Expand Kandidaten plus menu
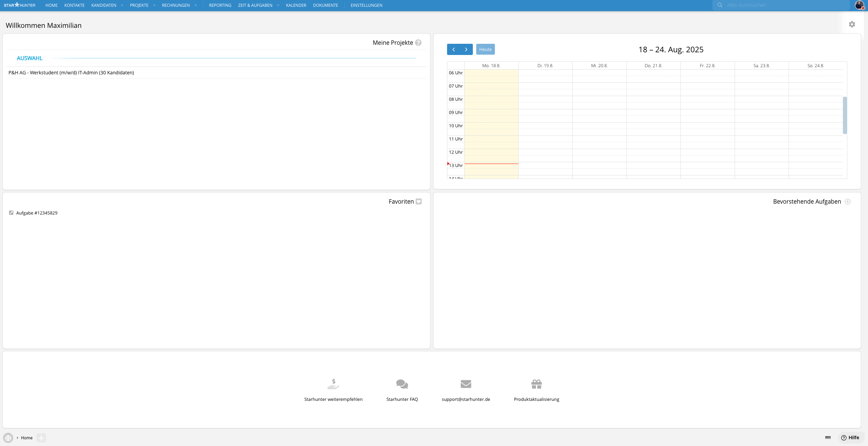This screenshot has width=868, height=446. coord(122,5)
